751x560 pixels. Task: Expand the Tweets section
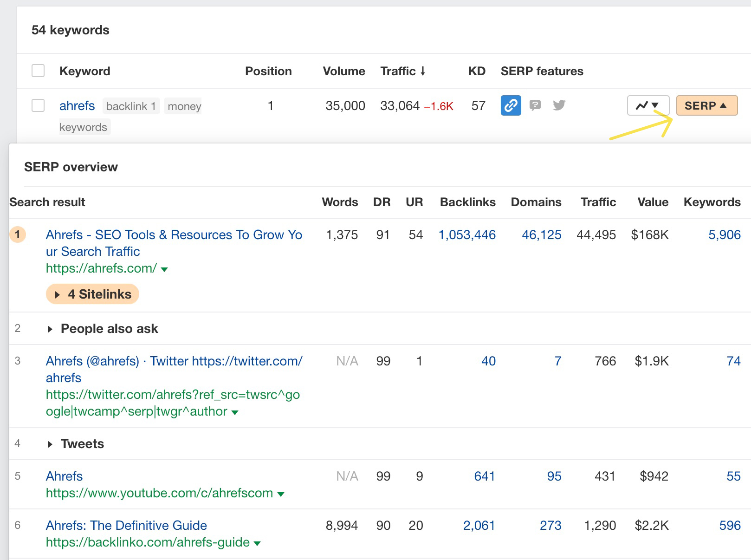(50, 444)
